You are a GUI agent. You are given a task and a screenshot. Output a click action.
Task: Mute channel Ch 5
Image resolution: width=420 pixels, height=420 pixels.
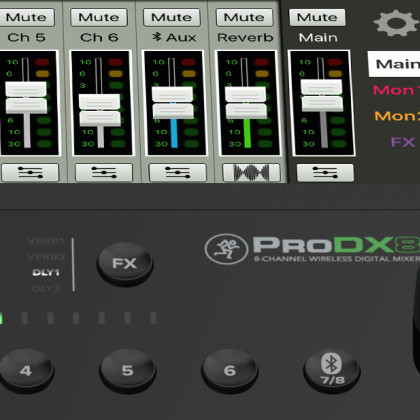click(x=26, y=17)
